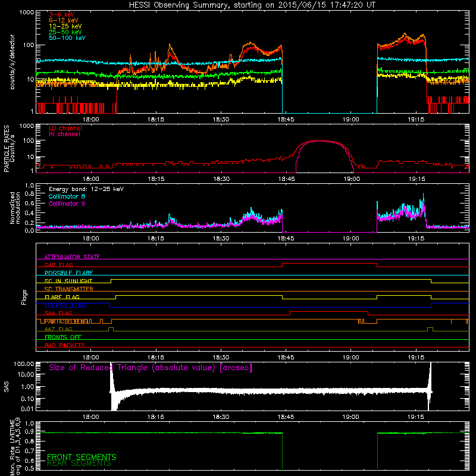This screenshot has height=476, width=476.
Task: Click the yellow 12-25 keV legend entry
Action: (65, 26)
